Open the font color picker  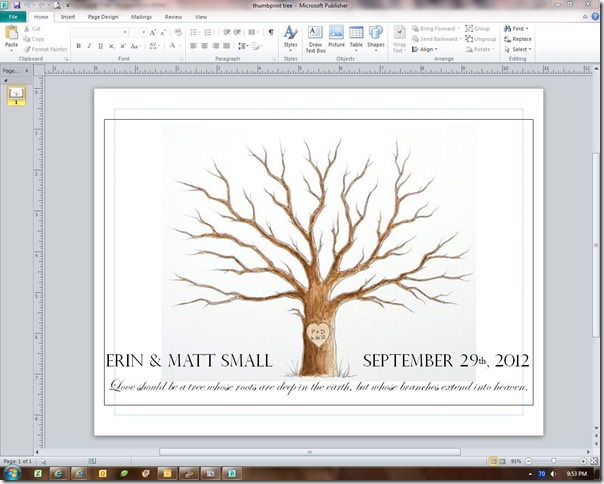pyautogui.click(x=175, y=46)
